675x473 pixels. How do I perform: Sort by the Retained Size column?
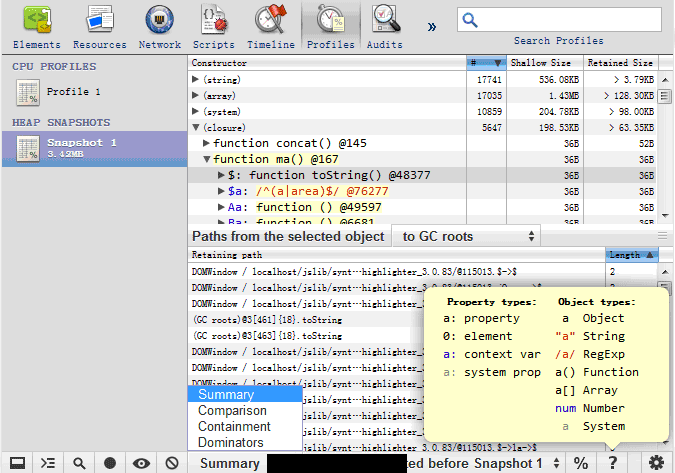pos(621,63)
